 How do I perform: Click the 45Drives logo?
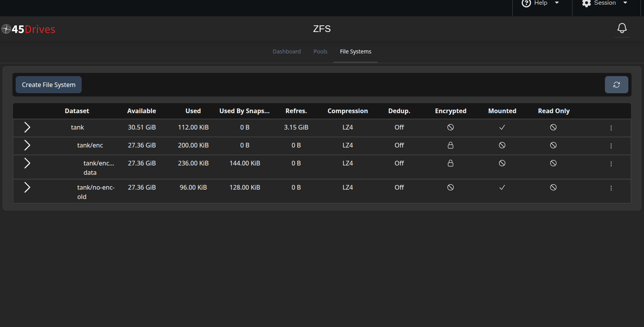tap(29, 29)
